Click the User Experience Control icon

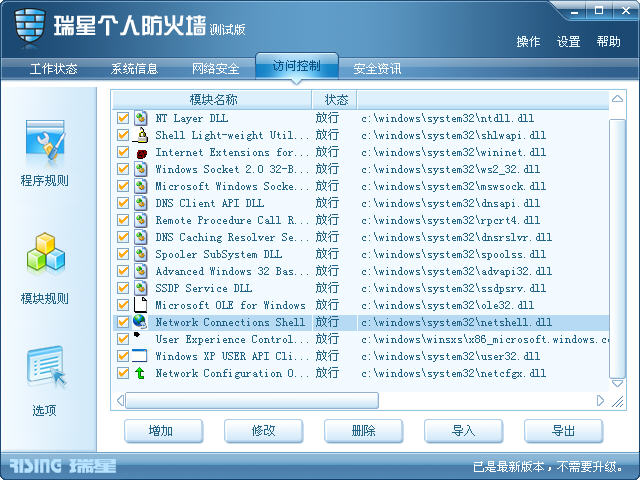[137, 335]
